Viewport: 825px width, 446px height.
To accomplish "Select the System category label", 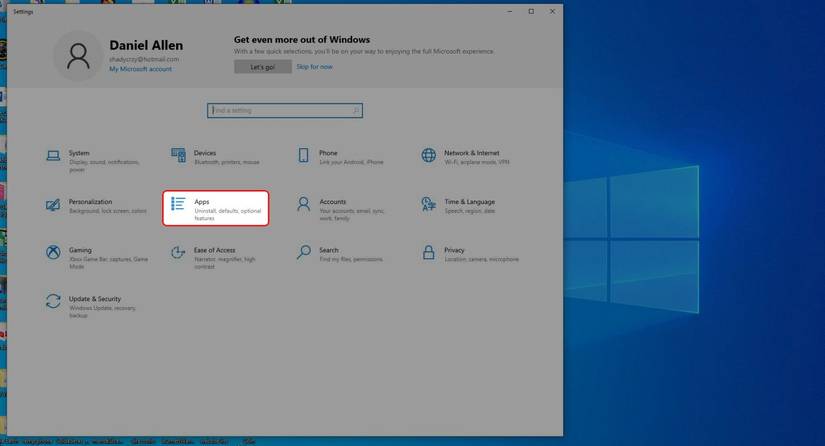I will click(79, 153).
